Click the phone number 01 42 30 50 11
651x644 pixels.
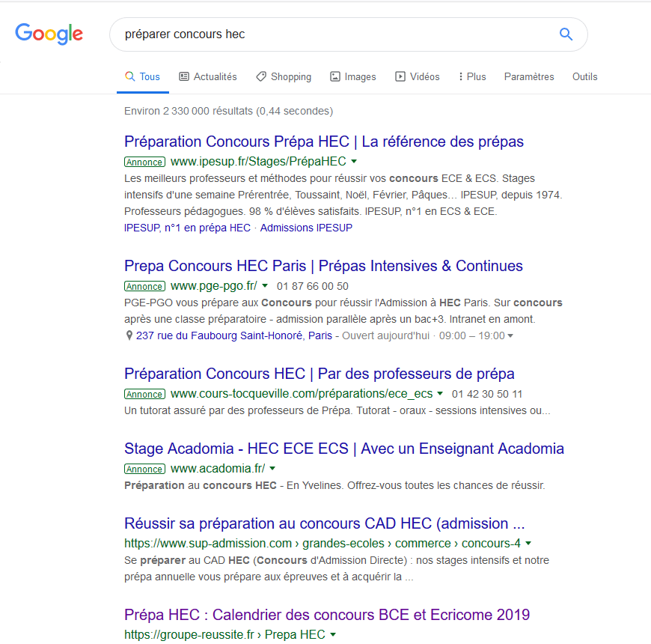click(487, 394)
